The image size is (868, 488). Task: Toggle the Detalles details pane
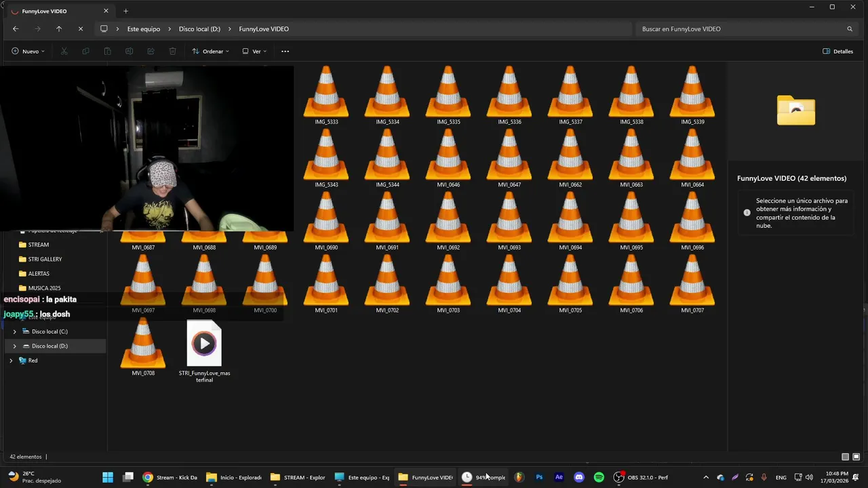[838, 52]
